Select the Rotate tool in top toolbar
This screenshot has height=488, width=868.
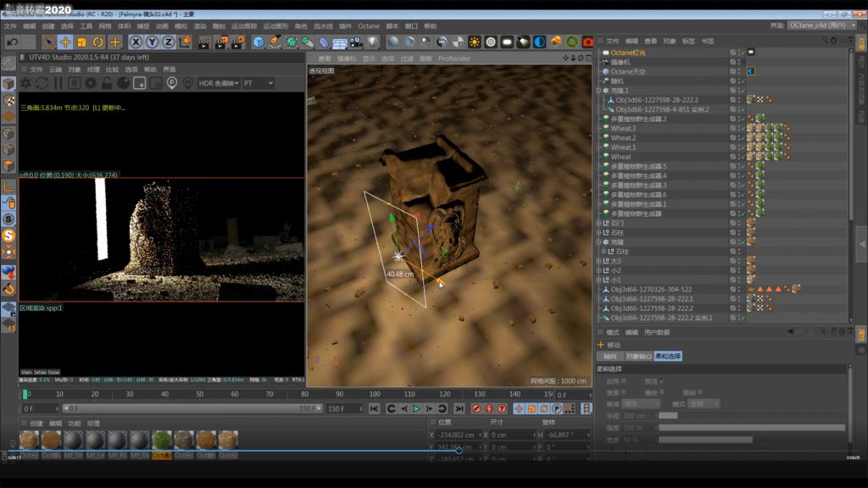click(98, 42)
